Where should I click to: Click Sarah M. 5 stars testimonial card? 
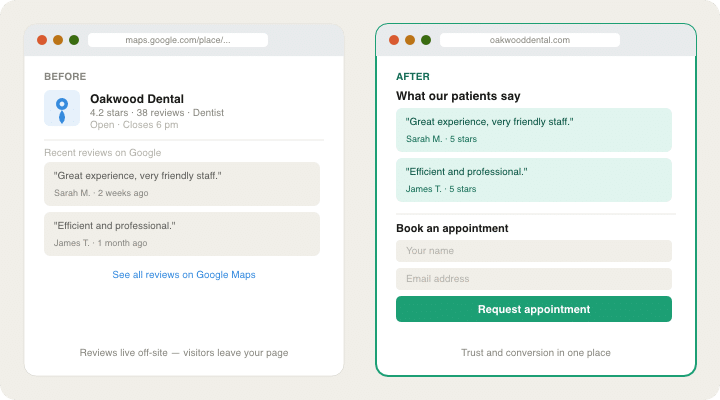533,130
